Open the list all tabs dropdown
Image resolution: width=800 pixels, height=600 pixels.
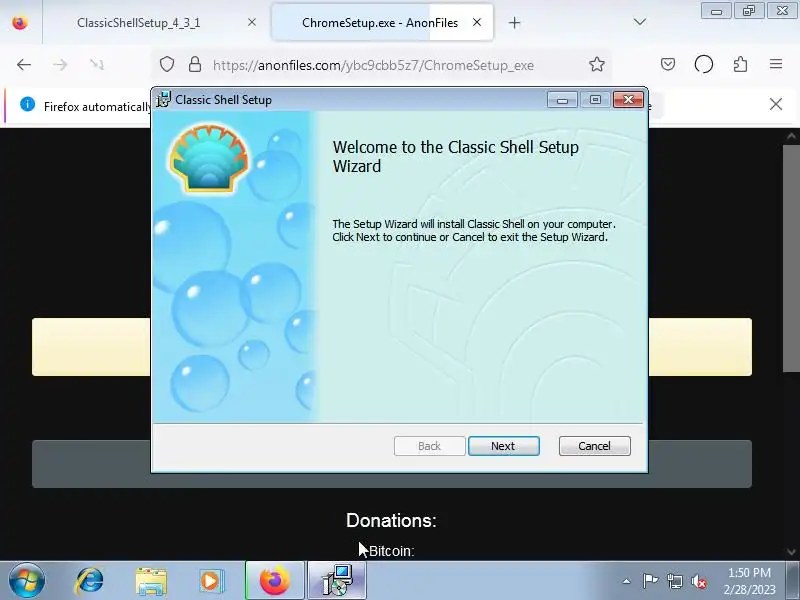click(640, 22)
